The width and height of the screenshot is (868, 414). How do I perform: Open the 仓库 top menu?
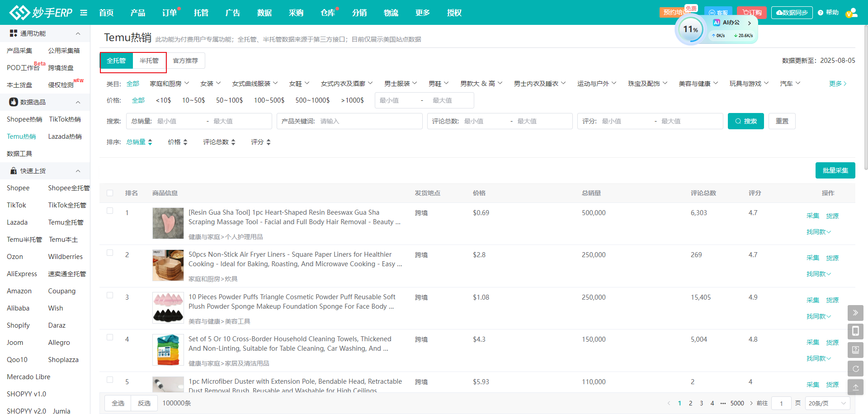click(328, 13)
